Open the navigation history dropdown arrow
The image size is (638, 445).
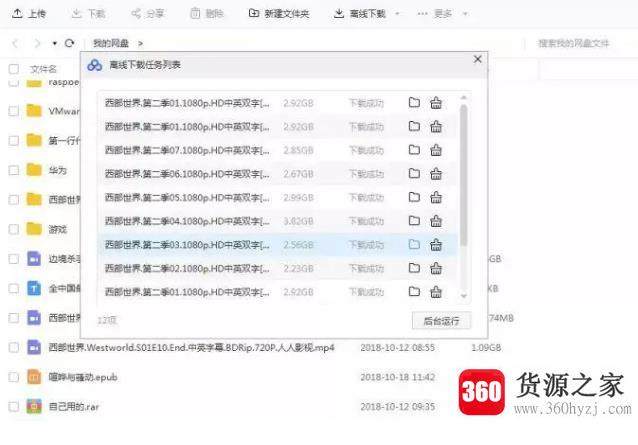(55, 43)
